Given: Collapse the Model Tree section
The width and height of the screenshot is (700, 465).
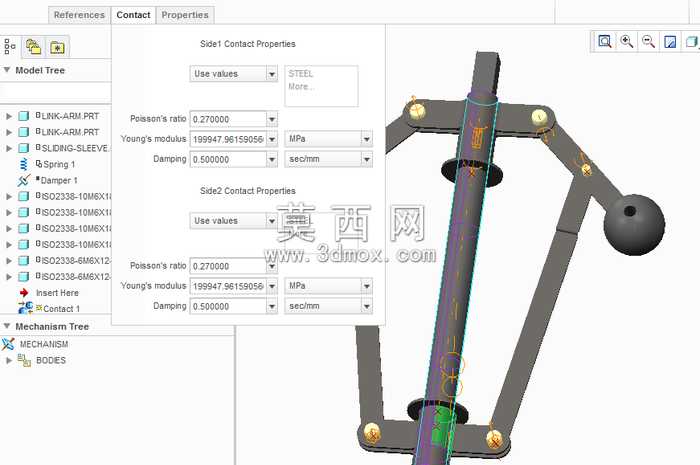Looking at the screenshot, I should pos(7,70).
